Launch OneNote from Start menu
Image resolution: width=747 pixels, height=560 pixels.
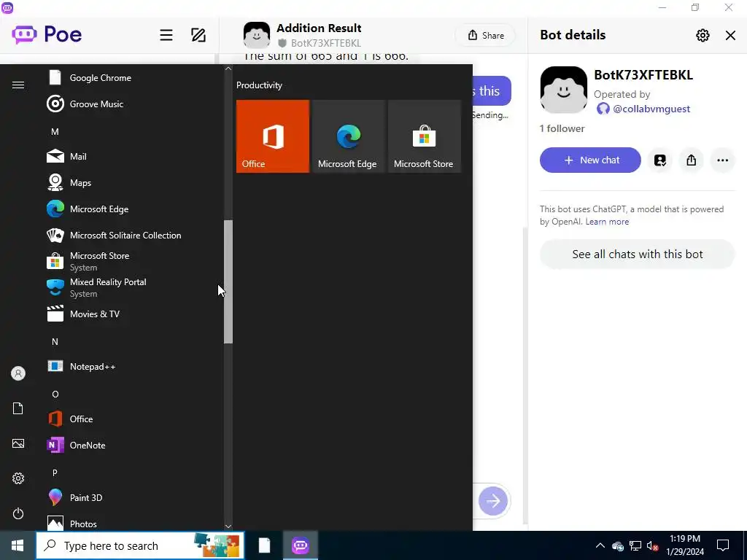[133, 445]
